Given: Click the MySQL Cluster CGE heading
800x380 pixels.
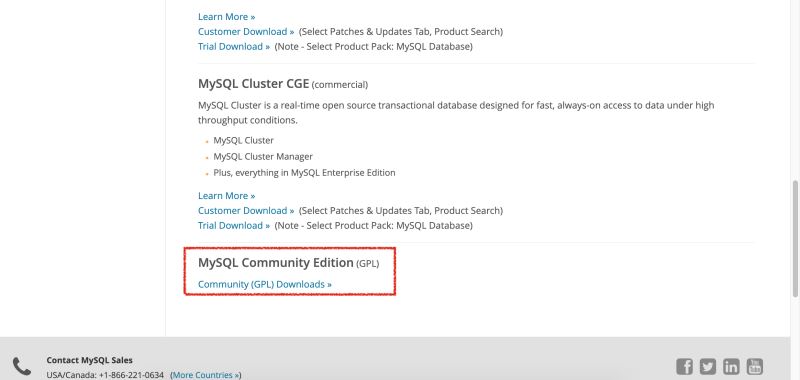Looking at the screenshot, I should pos(254,84).
